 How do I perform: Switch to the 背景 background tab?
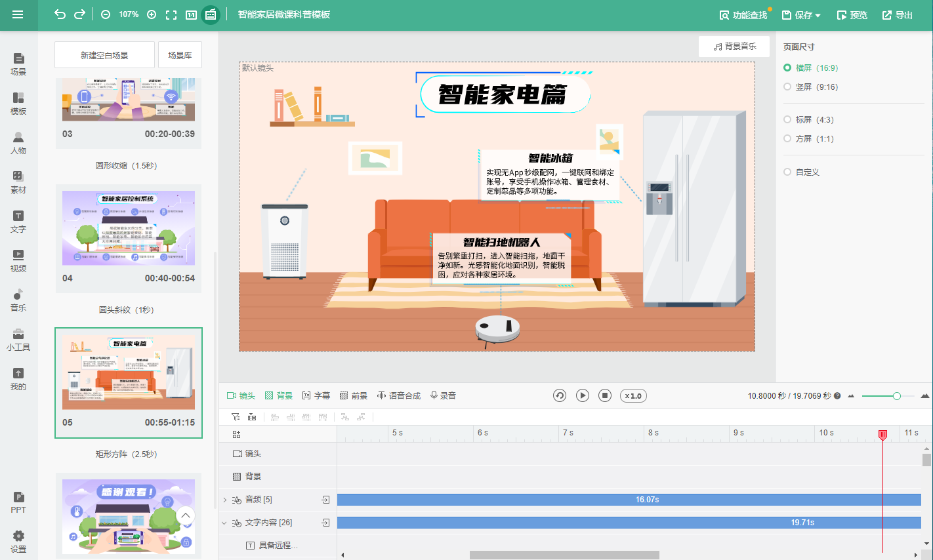[279, 395]
